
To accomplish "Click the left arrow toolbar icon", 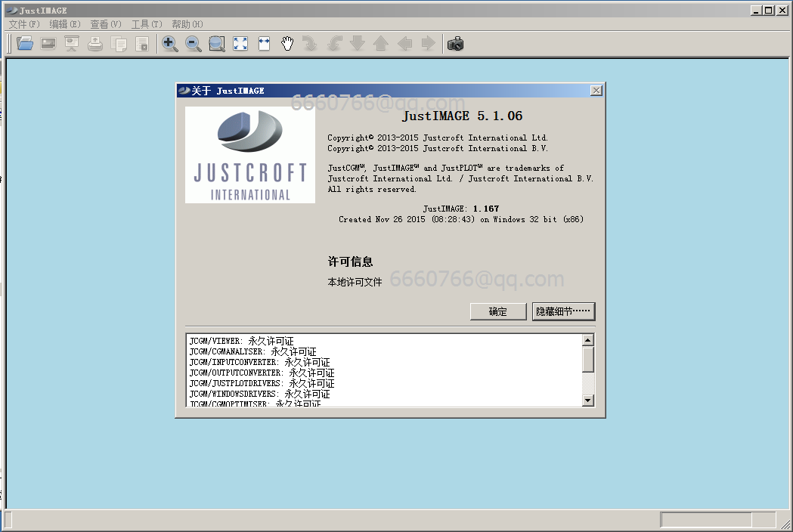I will (404, 44).
